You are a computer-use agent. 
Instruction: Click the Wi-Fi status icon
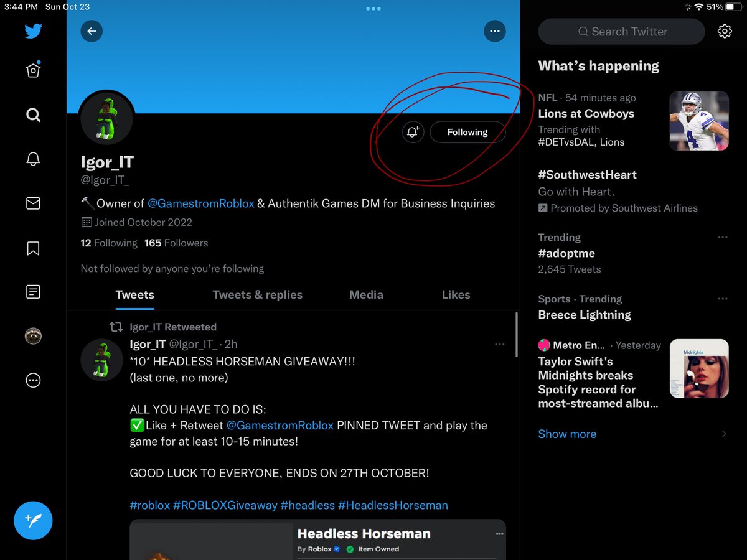(698, 7)
